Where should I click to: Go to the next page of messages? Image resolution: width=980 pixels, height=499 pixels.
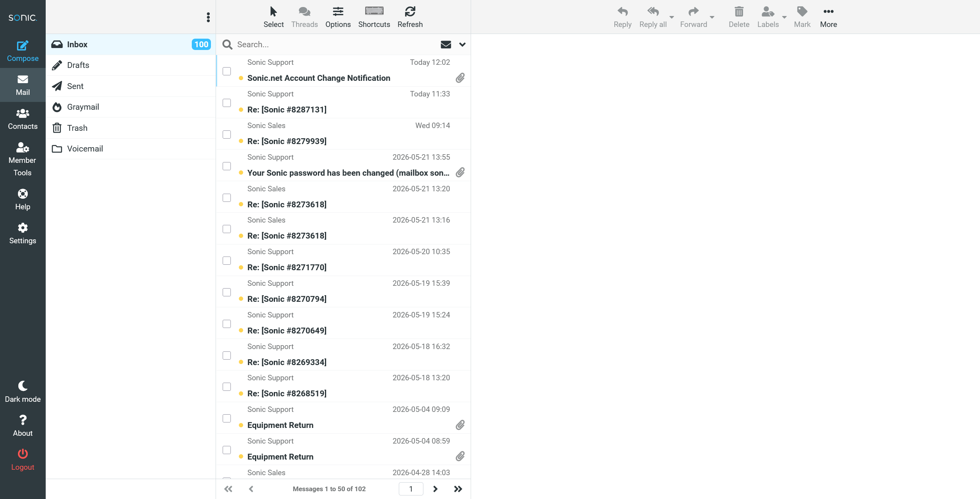point(435,489)
